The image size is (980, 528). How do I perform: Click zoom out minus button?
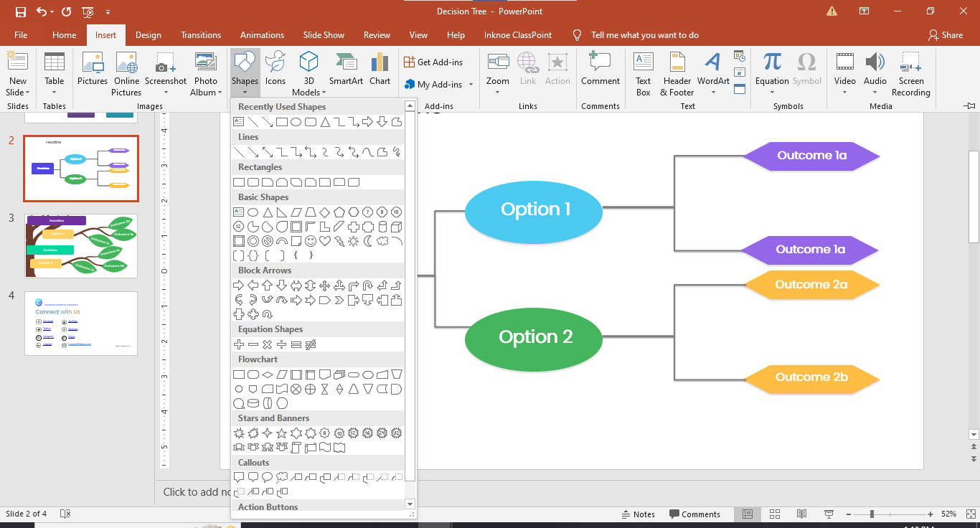[x=850, y=514]
